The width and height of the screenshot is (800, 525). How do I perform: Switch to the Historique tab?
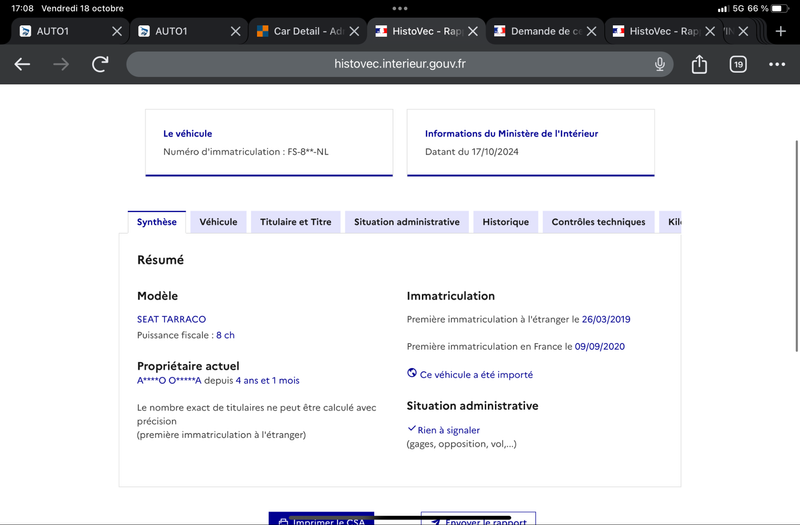506,222
